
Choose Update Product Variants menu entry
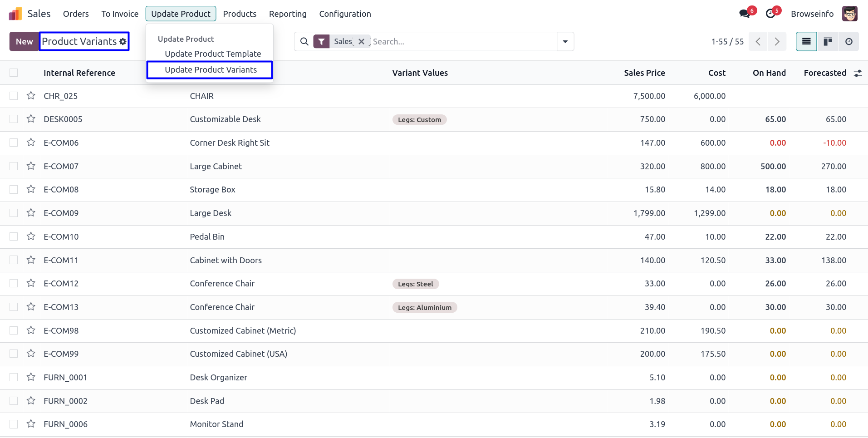point(211,69)
